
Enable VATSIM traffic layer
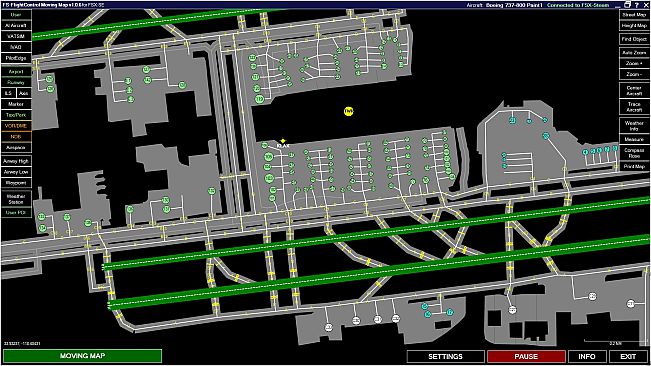point(16,36)
